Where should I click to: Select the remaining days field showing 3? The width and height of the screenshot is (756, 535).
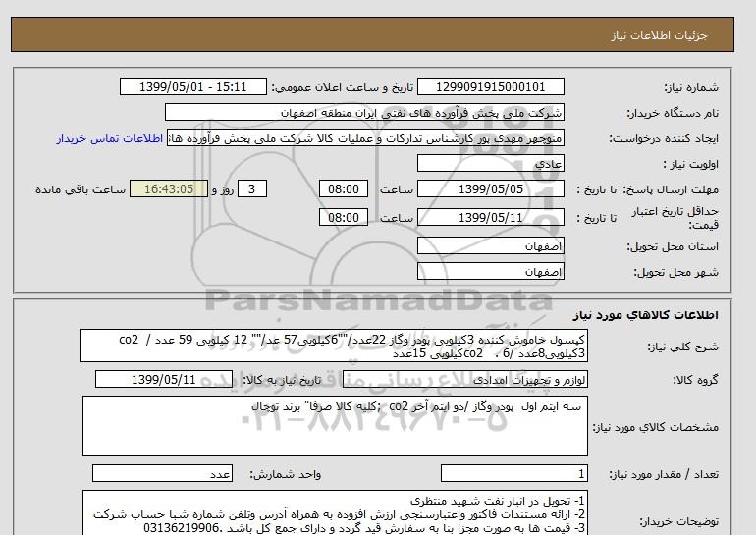[x=251, y=188]
